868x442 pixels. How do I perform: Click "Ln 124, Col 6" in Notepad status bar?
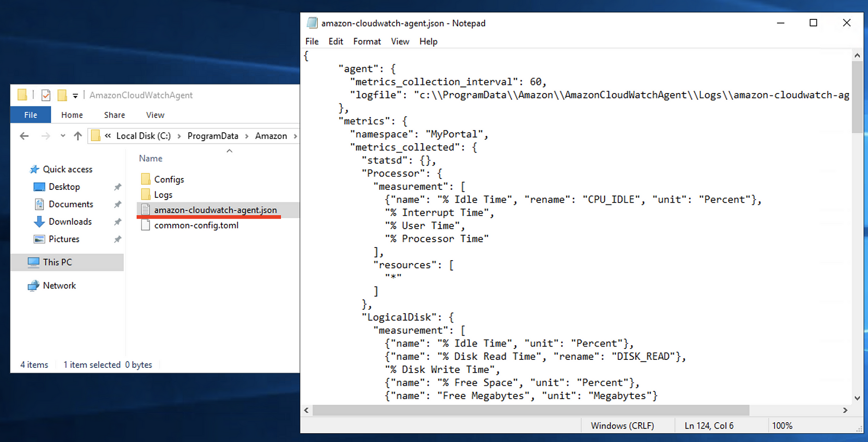coord(709,426)
